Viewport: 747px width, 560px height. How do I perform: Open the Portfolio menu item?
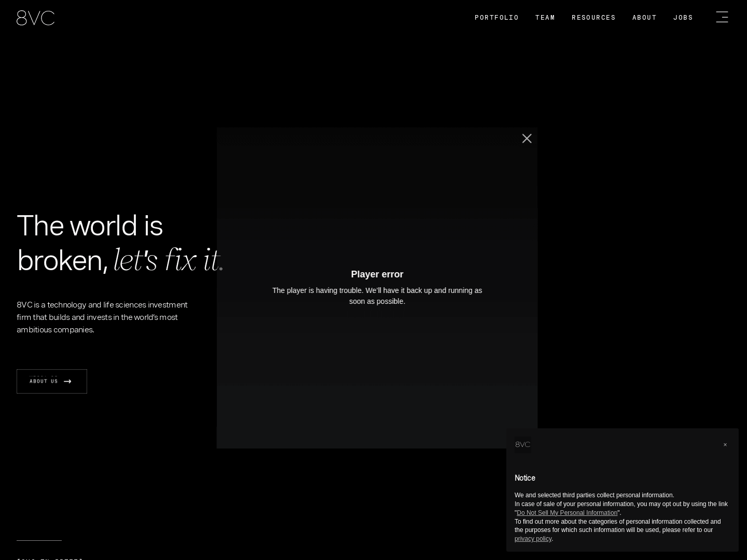click(496, 18)
